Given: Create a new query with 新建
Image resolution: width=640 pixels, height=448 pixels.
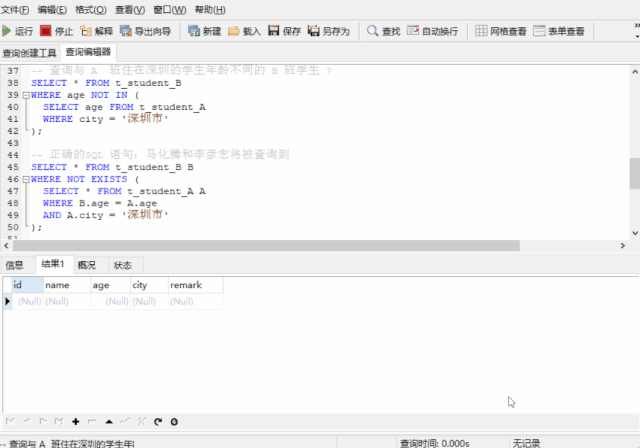Looking at the screenshot, I should click(x=204, y=31).
